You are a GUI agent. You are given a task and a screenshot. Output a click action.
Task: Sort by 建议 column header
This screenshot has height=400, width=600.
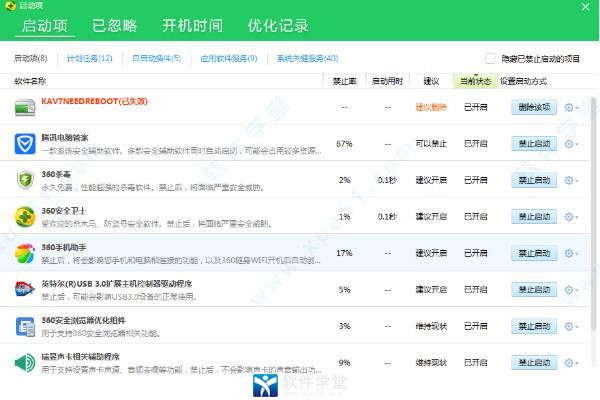point(431,81)
